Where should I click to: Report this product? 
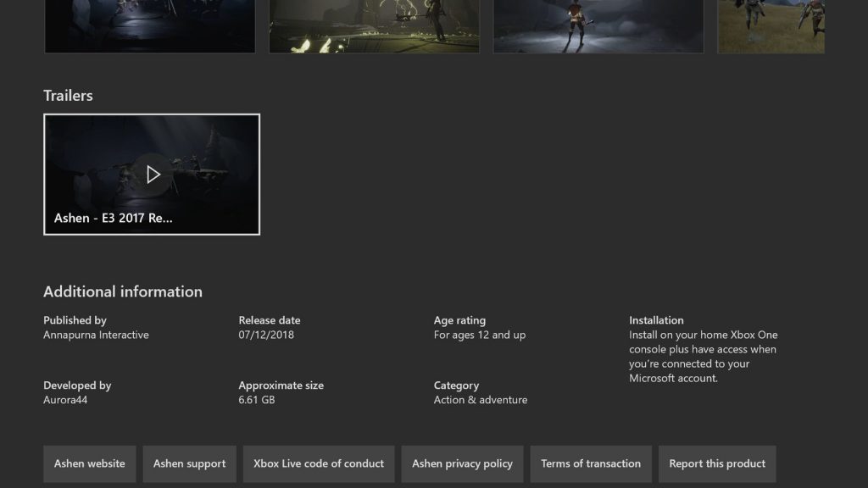point(717,463)
